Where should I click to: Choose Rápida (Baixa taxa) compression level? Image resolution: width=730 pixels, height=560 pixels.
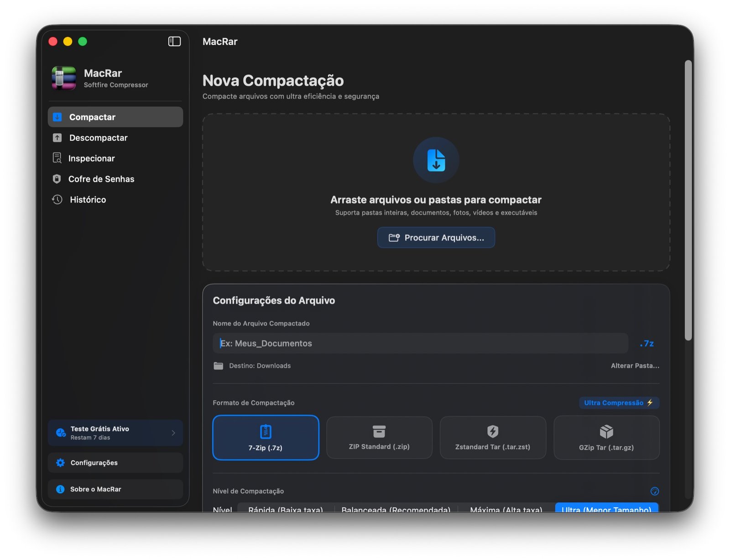click(286, 508)
